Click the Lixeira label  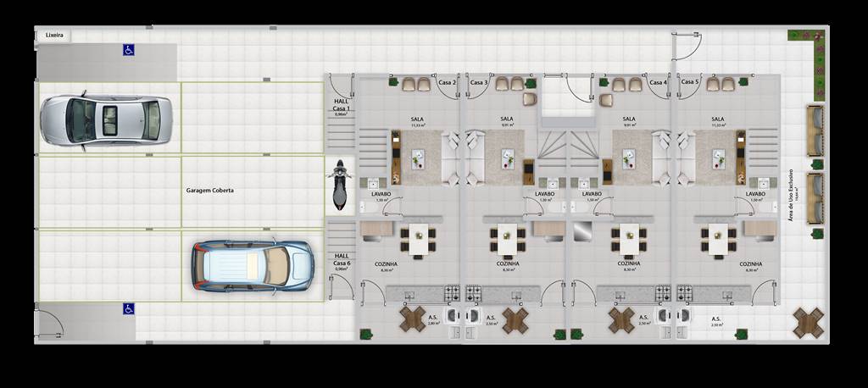click(53, 36)
